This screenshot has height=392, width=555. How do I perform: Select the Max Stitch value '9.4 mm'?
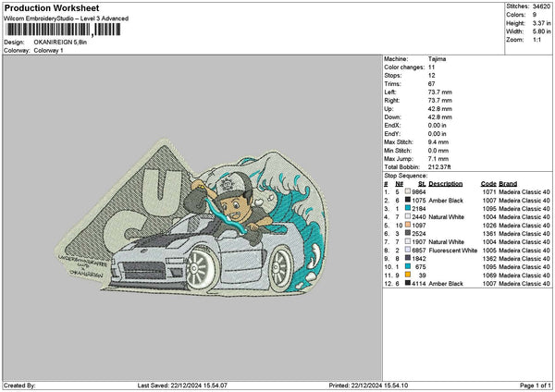438,141
